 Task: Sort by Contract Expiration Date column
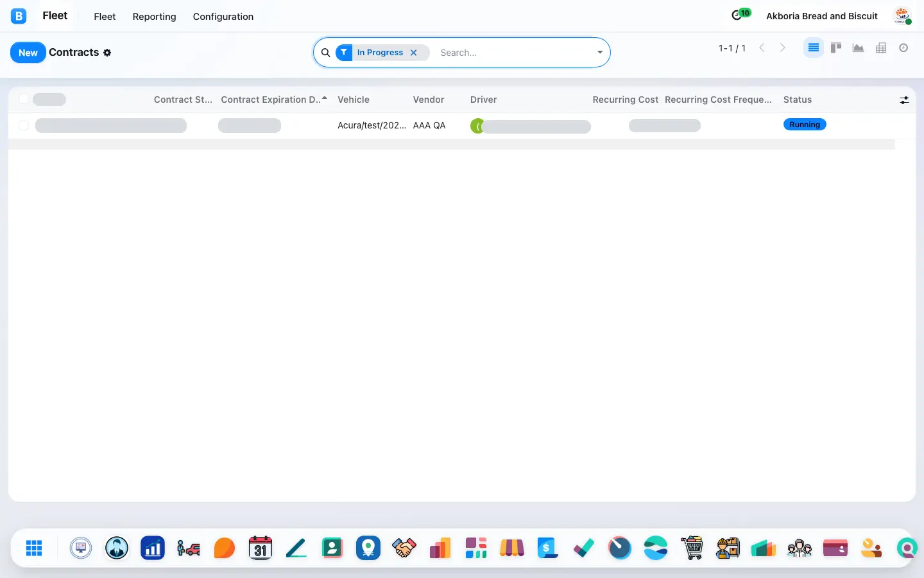[x=274, y=100]
